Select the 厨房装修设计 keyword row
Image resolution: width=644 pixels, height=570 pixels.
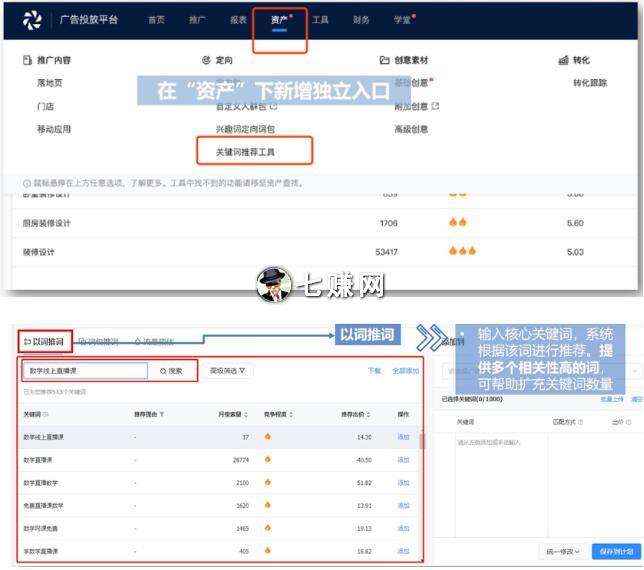point(324,223)
